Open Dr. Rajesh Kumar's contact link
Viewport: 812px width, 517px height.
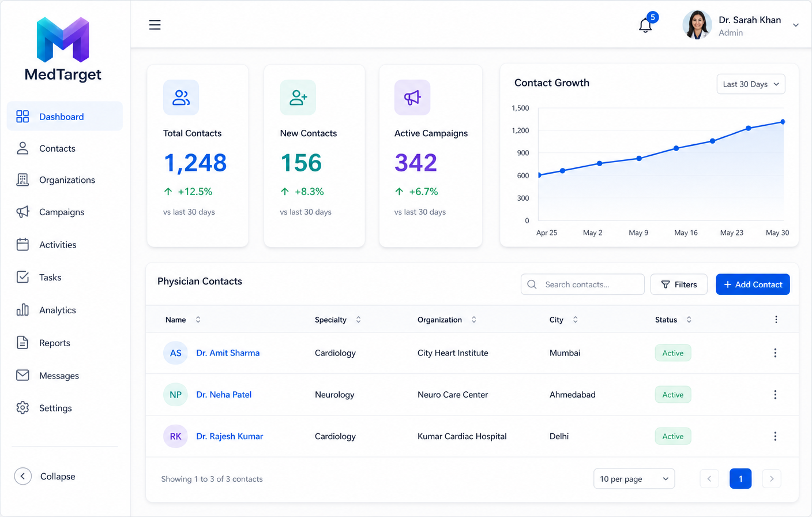click(x=230, y=436)
